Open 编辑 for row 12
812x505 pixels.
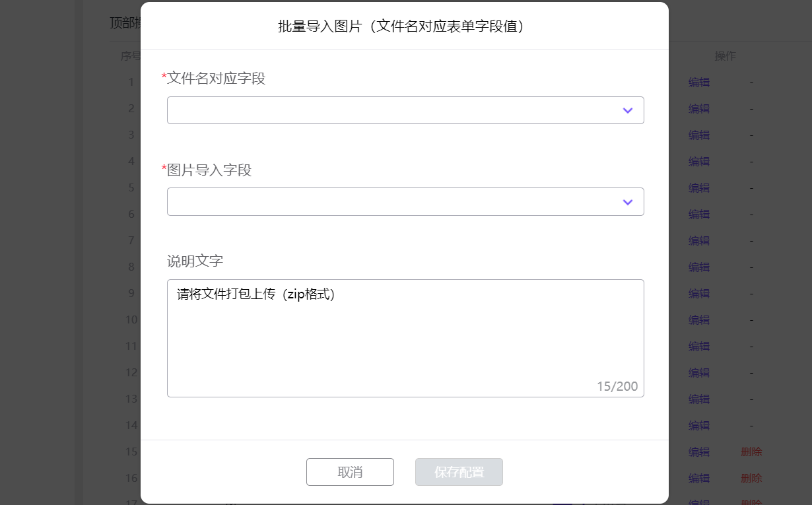(x=699, y=373)
